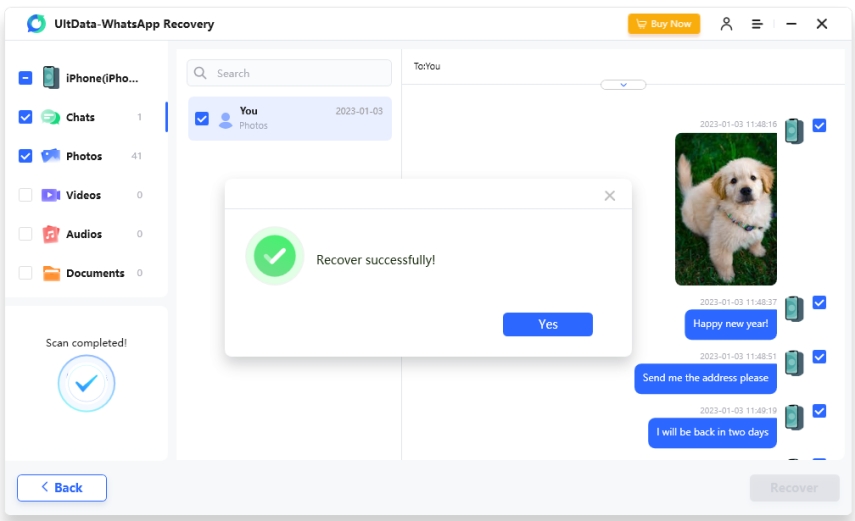Click the Back button

(x=62, y=488)
